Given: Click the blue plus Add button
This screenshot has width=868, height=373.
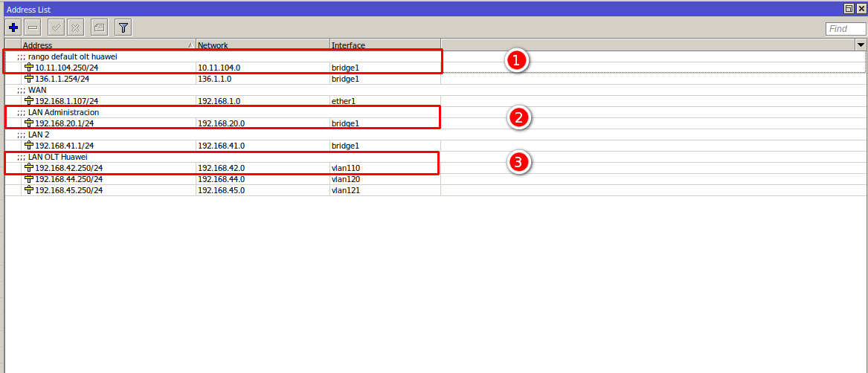Looking at the screenshot, I should click(13, 27).
